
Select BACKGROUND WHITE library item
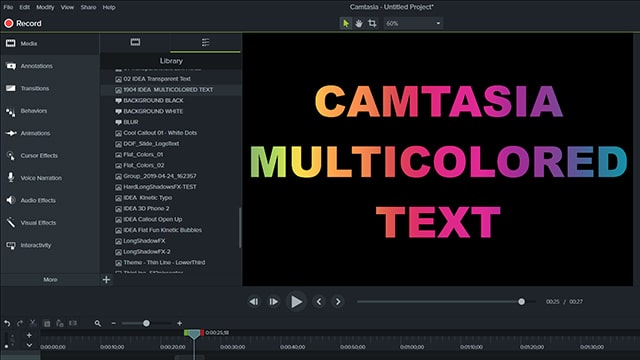click(171, 111)
